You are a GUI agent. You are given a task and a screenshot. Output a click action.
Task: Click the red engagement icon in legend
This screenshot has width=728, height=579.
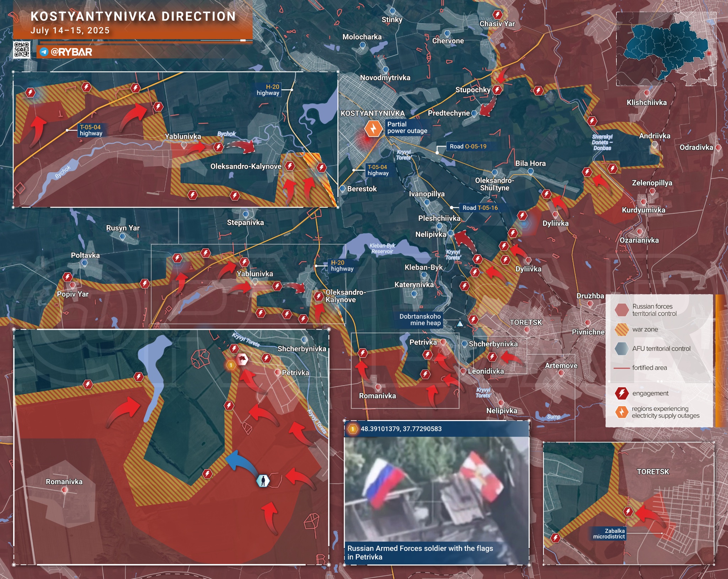[x=621, y=393]
